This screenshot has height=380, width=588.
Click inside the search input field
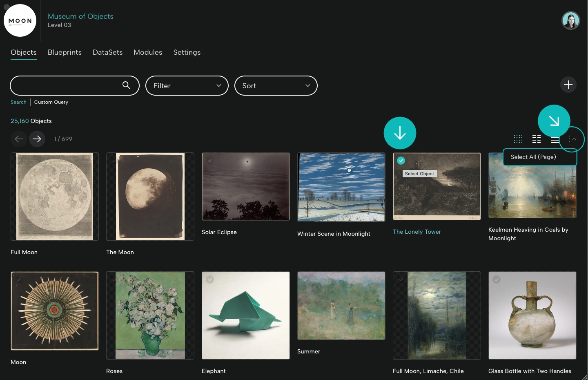point(65,85)
